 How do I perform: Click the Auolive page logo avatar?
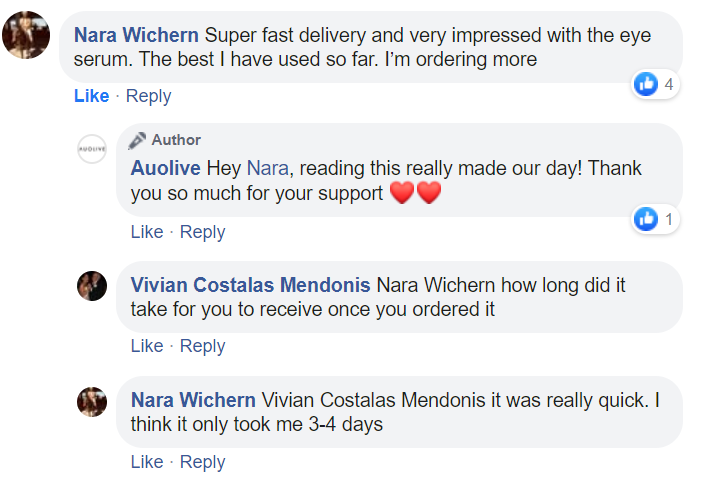click(x=92, y=147)
